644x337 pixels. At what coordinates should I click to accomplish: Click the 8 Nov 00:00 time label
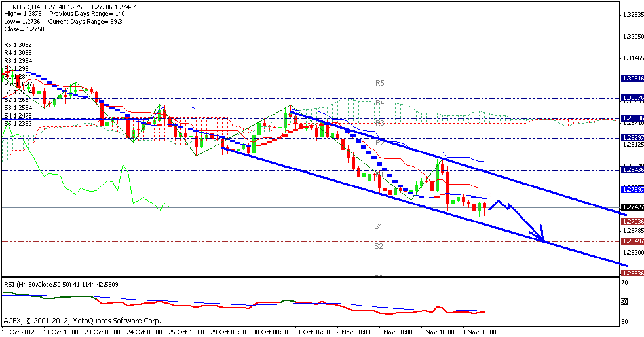click(x=479, y=332)
